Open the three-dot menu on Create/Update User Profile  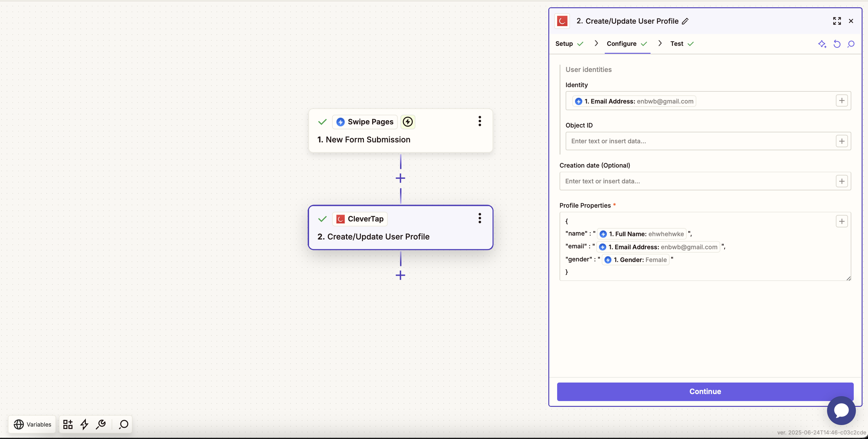479,218
